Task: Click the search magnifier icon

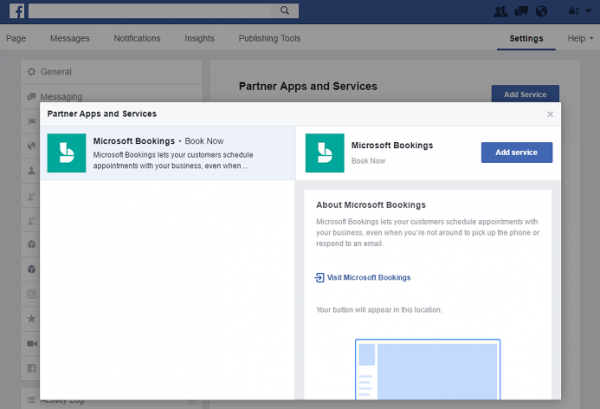Action: point(285,10)
